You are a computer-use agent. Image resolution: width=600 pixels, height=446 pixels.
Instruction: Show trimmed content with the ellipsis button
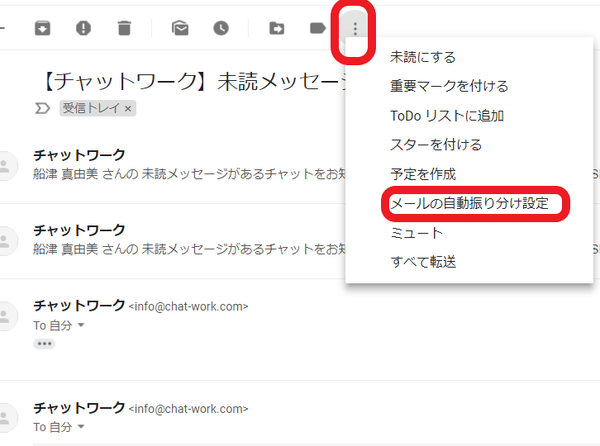tap(44, 343)
